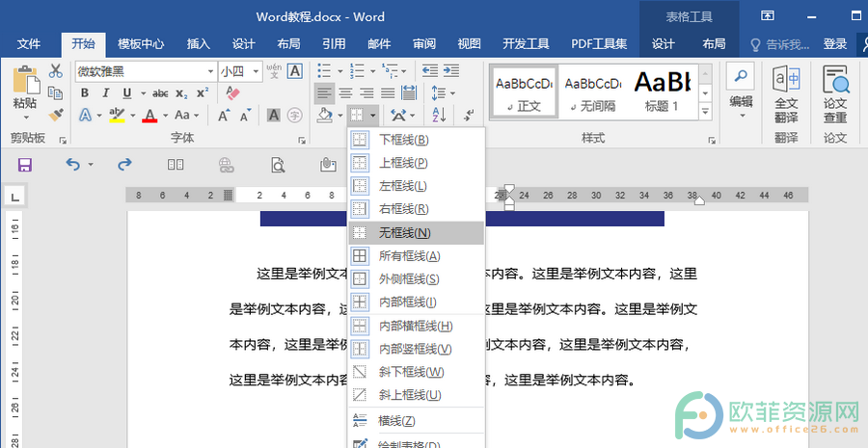The width and height of the screenshot is (868, 448).
Task: Toggle superscript x² formatting
Action: coord(203,92)
